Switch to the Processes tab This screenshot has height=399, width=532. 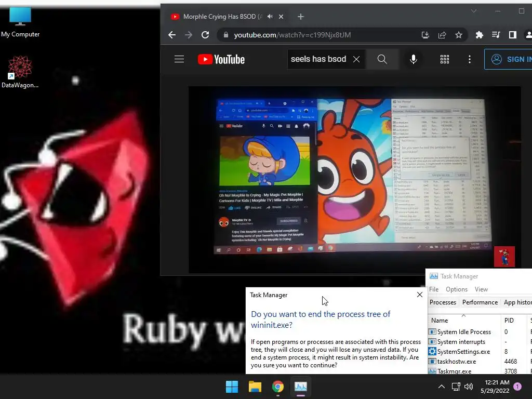click(x=443, y=302)
